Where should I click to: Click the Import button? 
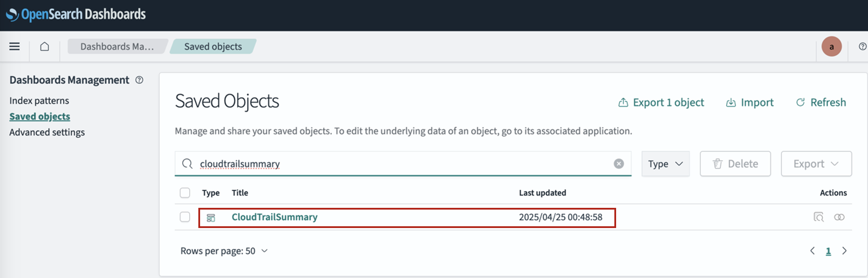coord(750,102)
